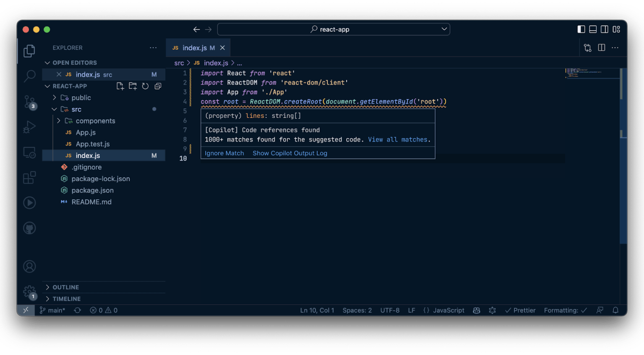The image size is (644, 355).
Task: Click Ignore Match in the popup
Action: coord(224,153)
